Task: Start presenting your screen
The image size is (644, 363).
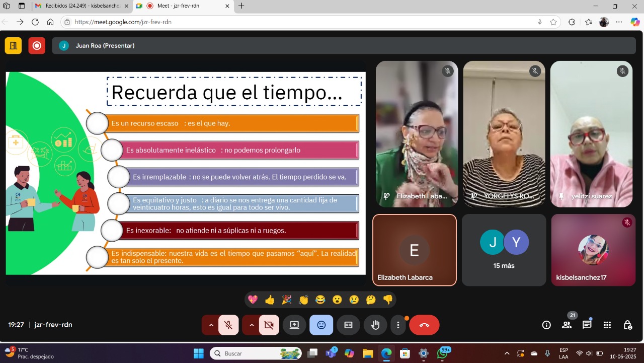Action: click(294, 325)
